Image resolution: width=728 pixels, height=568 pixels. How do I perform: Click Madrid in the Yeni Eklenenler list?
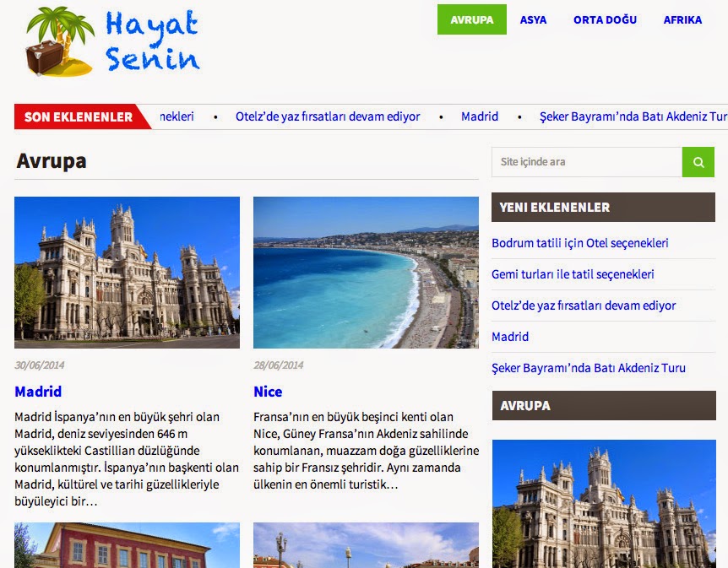510,337
